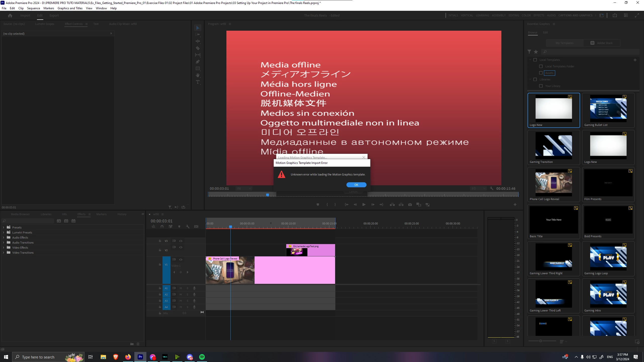Select the Razor tool in toolbar
Viewport: 644px width, 362px height.
tap(198, 48)
